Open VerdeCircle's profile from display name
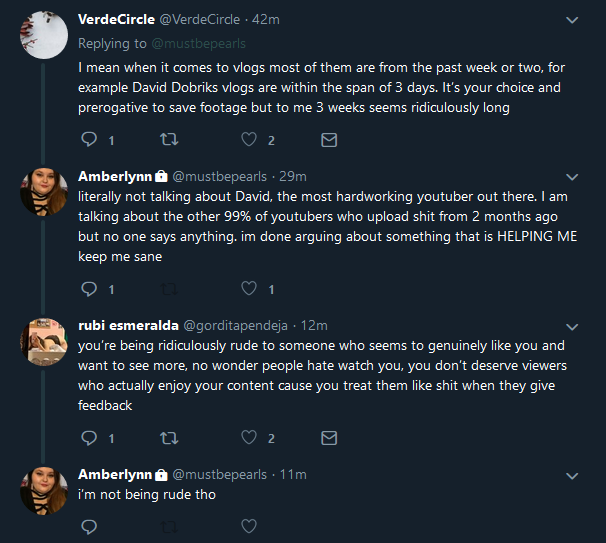Screen dimensions: 606x543 click(x=116, y=19)
